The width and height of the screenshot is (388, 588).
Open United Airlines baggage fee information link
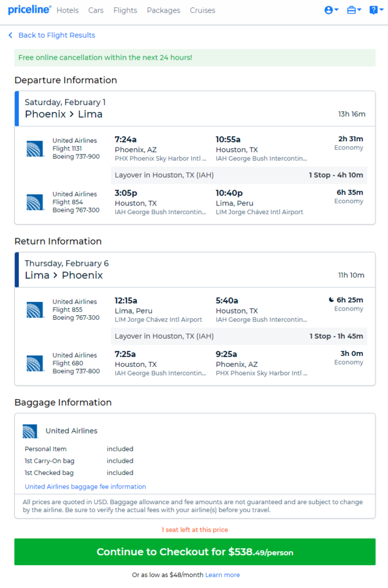85,486
